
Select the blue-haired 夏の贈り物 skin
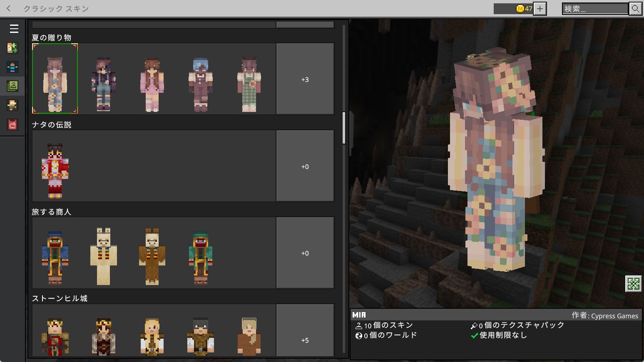pyautogui.click(x=201, y=84)
